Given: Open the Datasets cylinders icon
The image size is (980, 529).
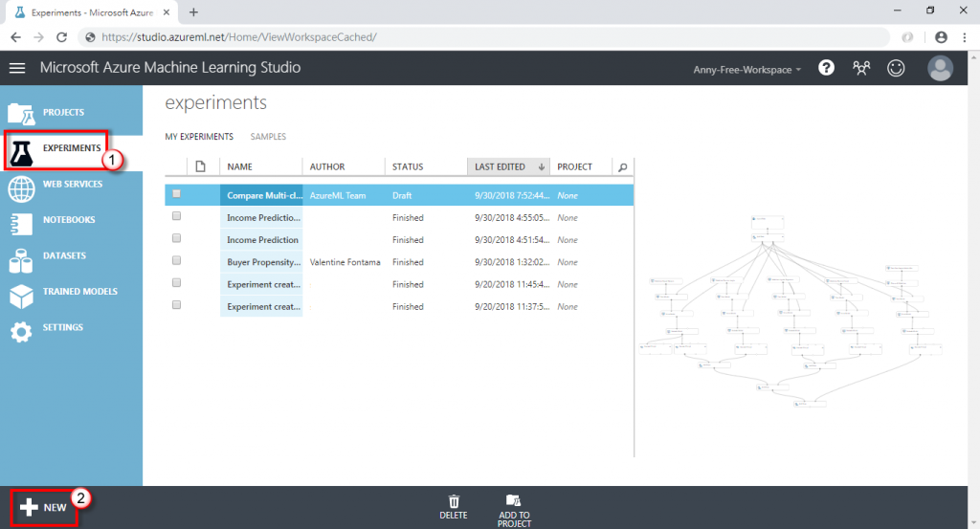Looking at the screenshot, I should click(x=21, y=261).
